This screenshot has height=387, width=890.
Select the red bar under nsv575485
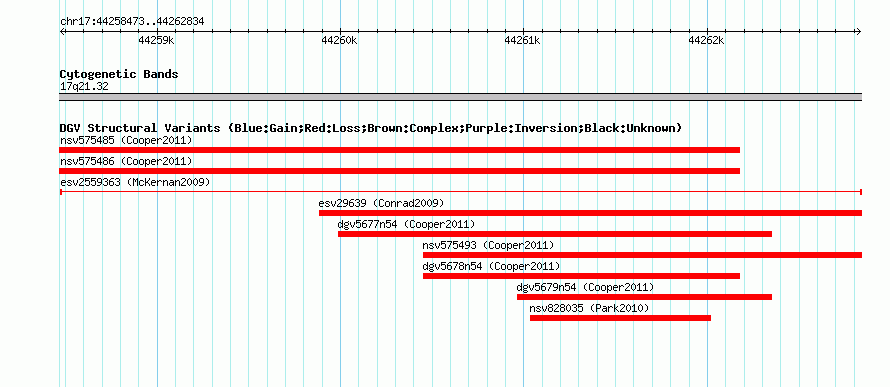(400, 150)
